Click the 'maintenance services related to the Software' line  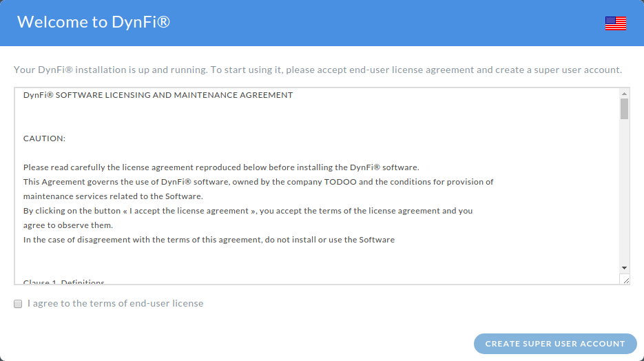coord(113,196)
